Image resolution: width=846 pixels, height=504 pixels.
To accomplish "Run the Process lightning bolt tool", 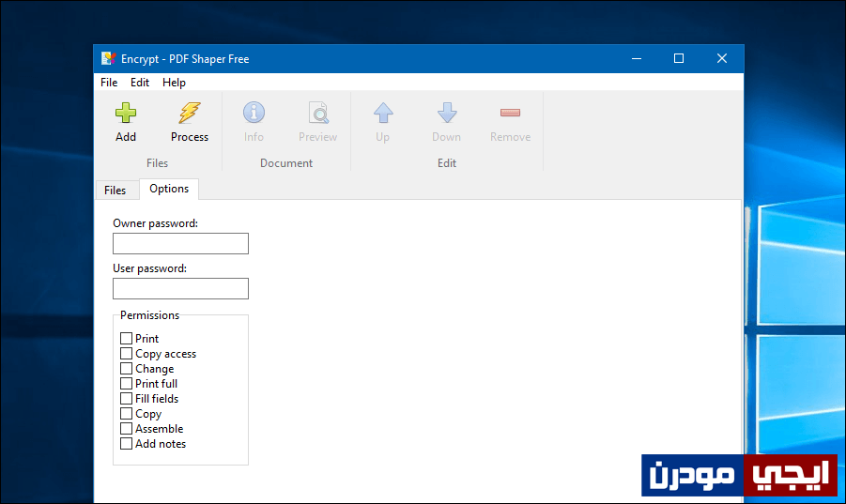I will pyautogui.click(x=190, y=114).
